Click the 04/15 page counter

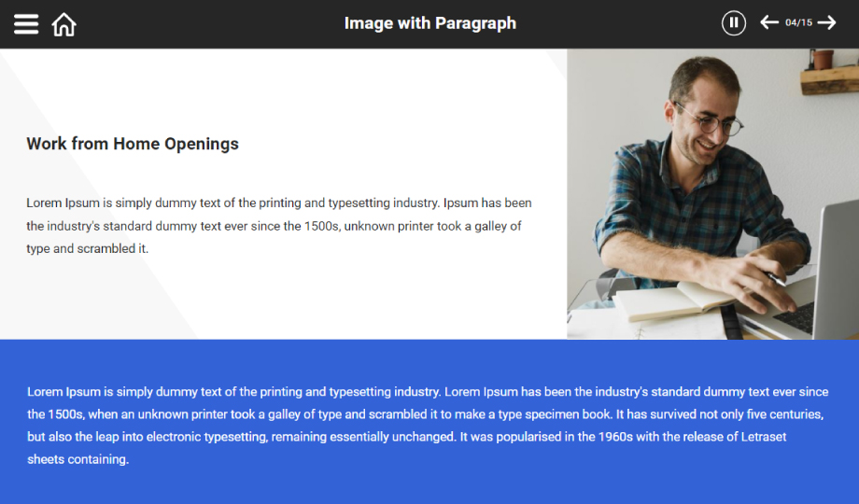[x=798, y=22]
